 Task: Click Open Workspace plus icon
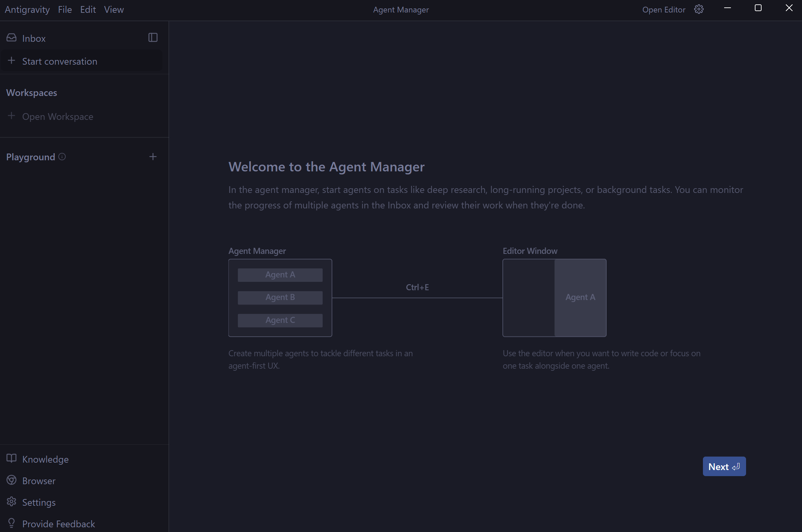(x=11, y=116)
